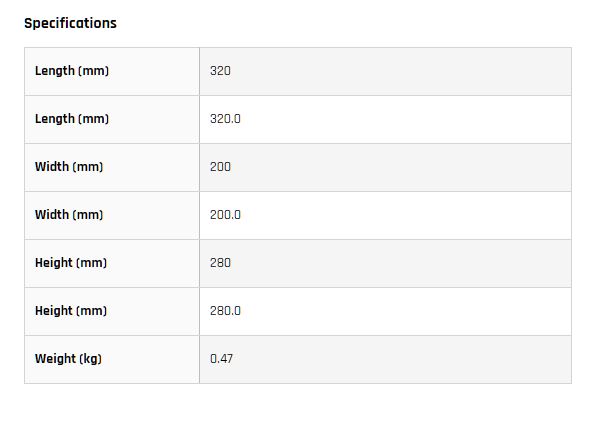Viewport: 610px width, 426px height.
Task: Click the empty area in the 280 row
Action: (401, 263)
